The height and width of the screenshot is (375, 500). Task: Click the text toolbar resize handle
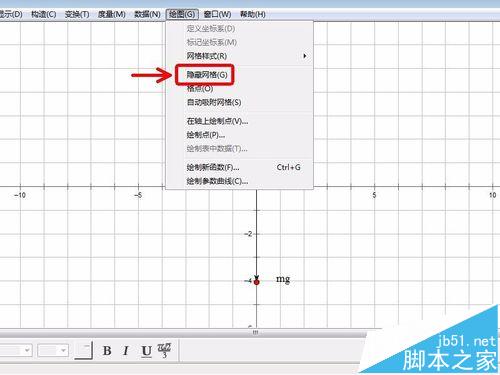tap(255, 332)
